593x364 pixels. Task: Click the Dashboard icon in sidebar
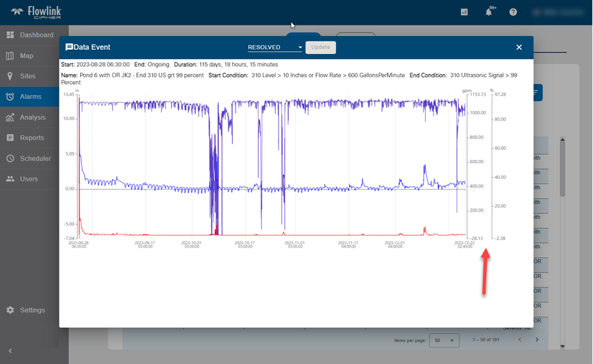coord(10,35)
